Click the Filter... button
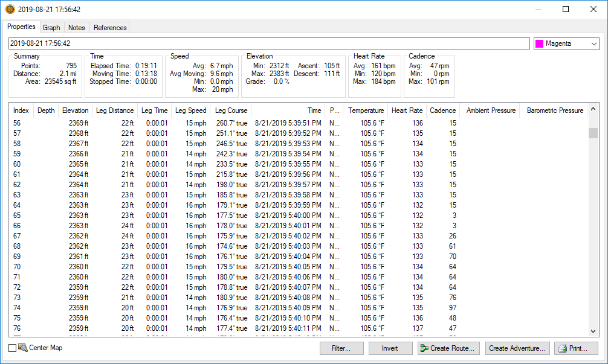This screenshot has height=364, width=608. pyautogui.click(x=341, y=348)
